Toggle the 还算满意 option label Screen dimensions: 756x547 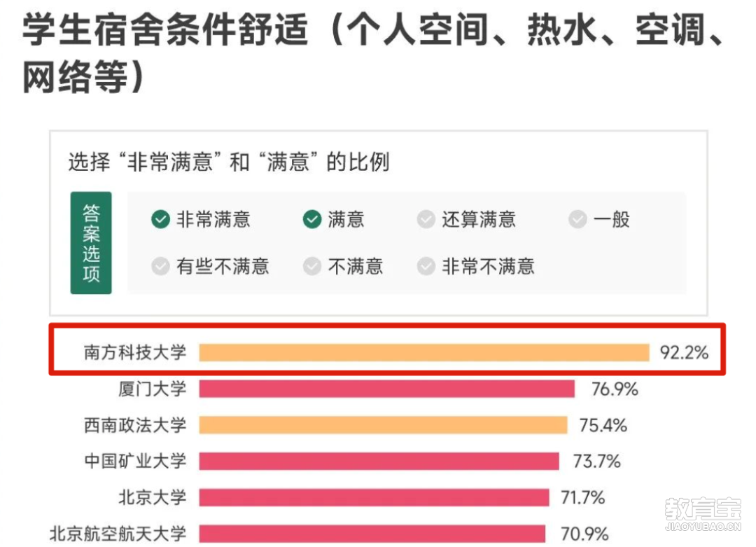(479, 219)
